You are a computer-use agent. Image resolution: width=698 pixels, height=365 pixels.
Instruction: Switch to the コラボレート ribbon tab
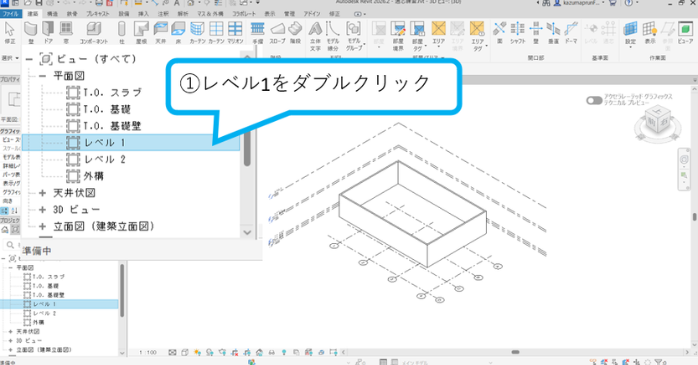click(x=243, y=14)
